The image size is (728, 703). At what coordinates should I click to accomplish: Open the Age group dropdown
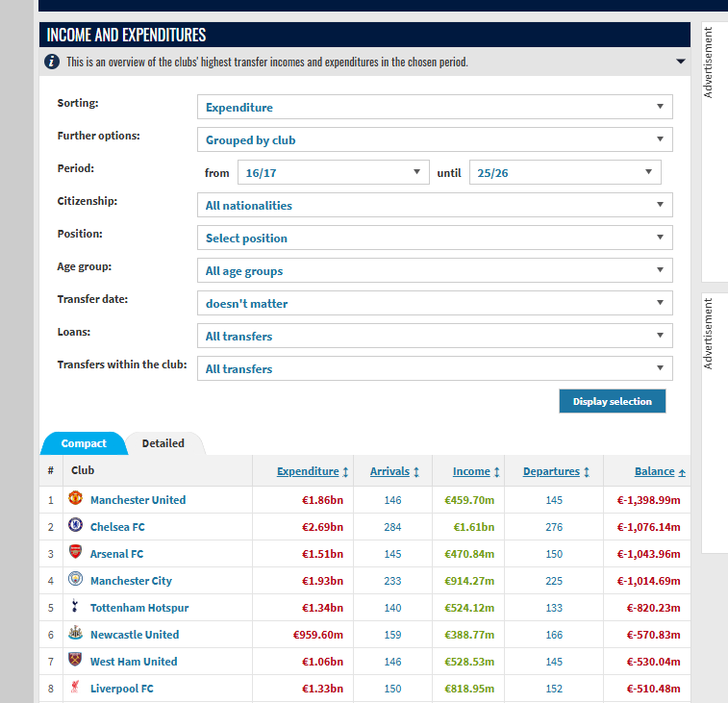coord(435,270)
